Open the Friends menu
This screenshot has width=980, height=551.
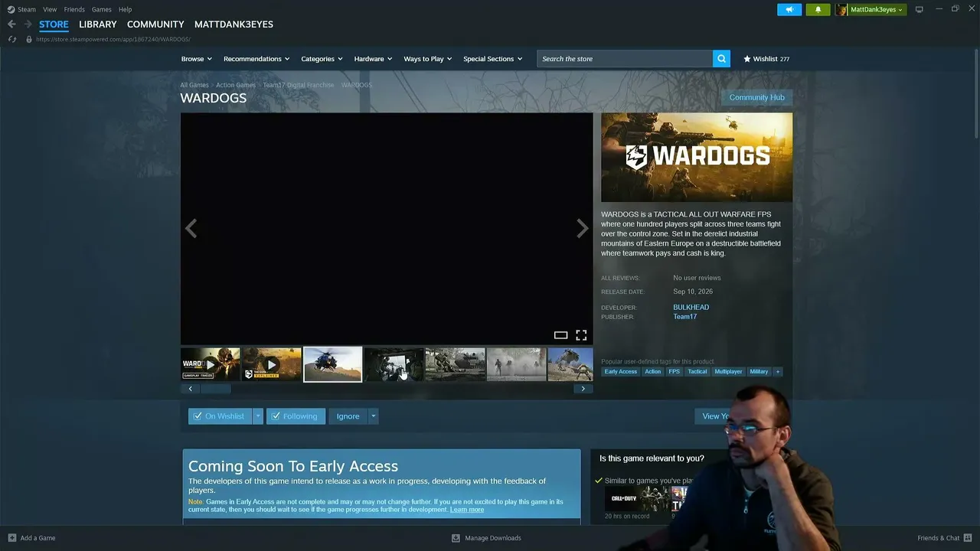pos(74,9)
